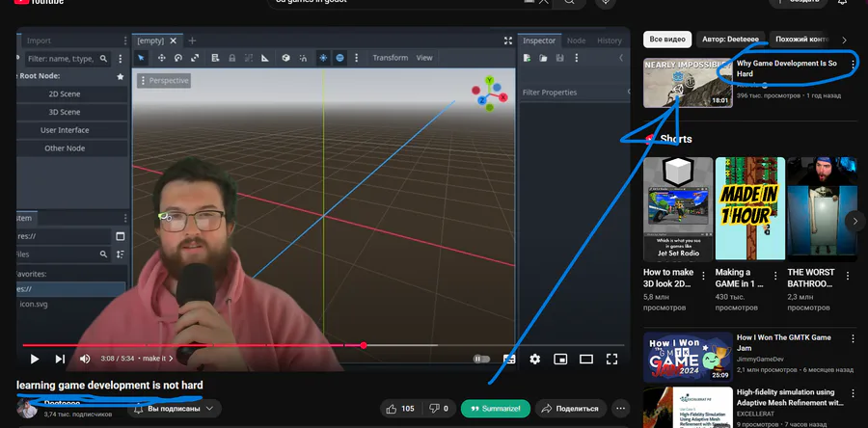Open the player settings gear
Viewport: 868px width, 428px height.
534,359
